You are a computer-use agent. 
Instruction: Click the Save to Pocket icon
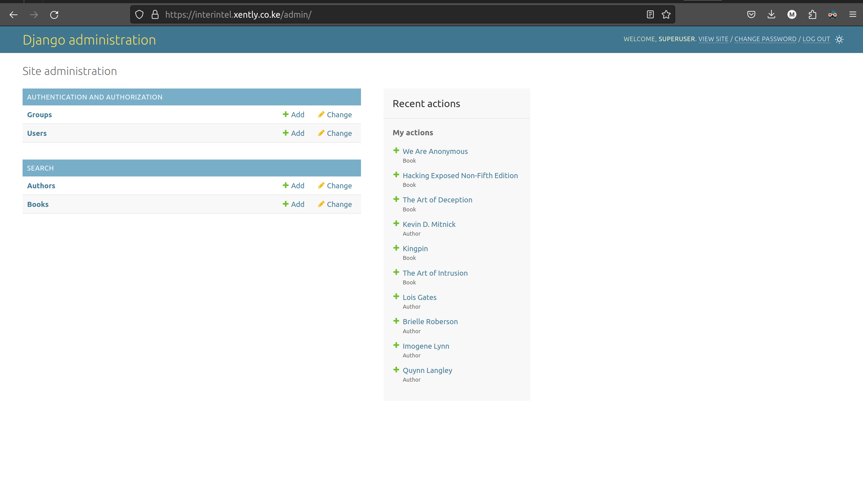click(751, 14)
